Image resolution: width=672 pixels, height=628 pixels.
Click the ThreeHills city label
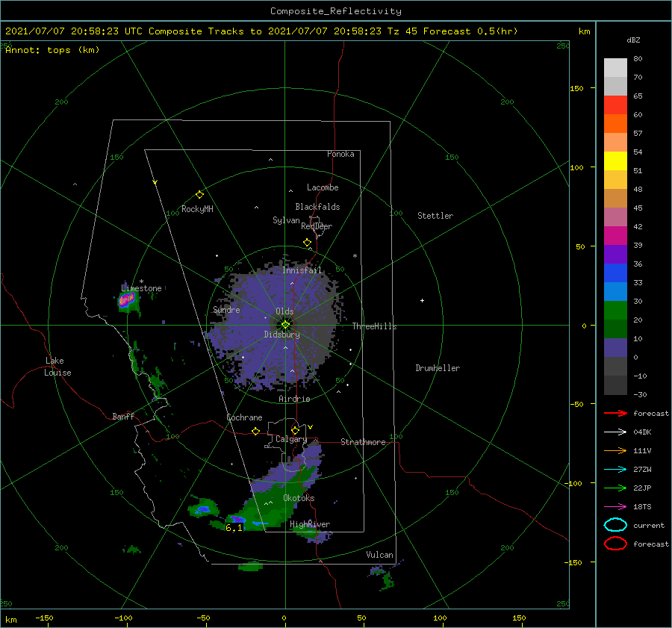point(374,326)
